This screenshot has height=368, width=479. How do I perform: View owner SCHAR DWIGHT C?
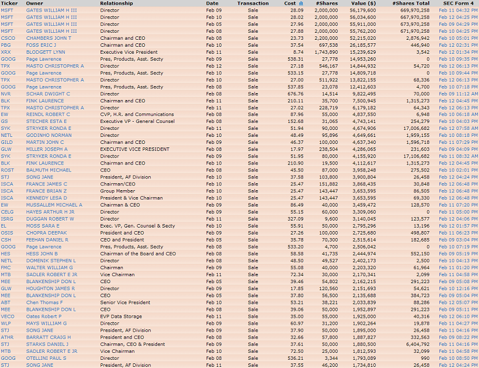[x=48, y=94]
